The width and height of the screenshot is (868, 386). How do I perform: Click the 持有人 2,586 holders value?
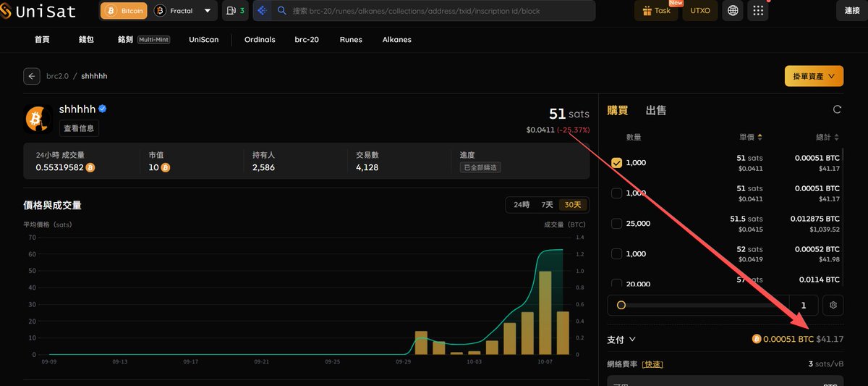point(263,167)
